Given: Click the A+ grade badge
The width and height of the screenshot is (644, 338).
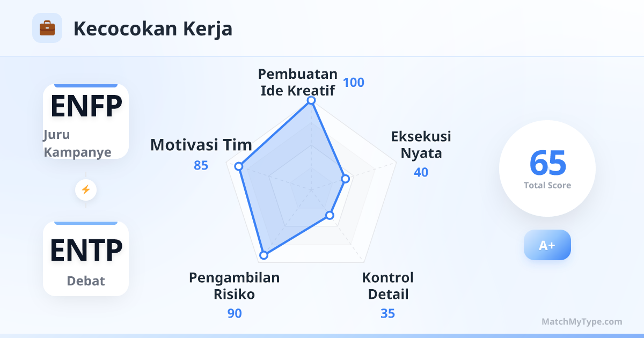Looking at the screenshot, I should click(x=547, y=245).
